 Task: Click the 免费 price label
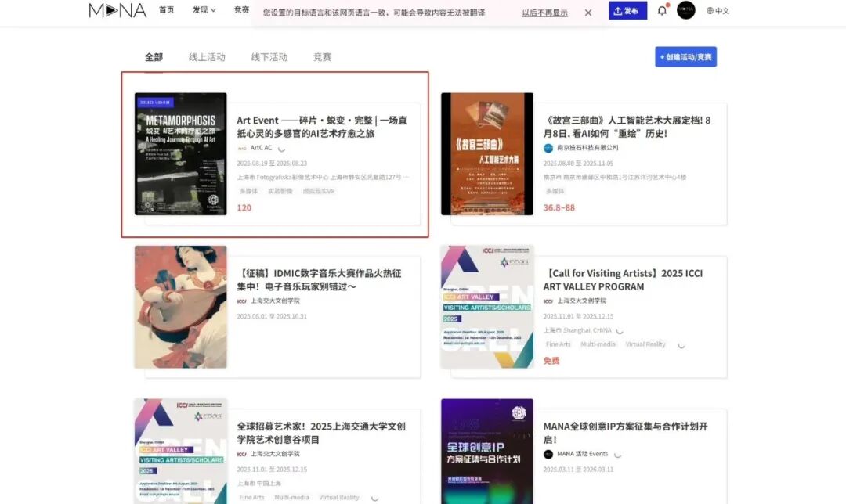click(551, 361)
